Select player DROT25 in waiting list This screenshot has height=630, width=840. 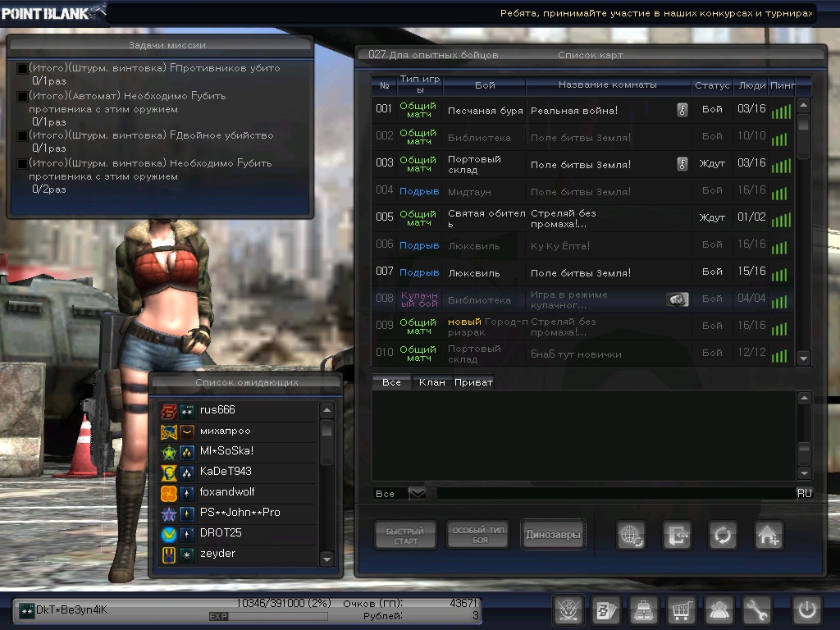pos(239,534)
